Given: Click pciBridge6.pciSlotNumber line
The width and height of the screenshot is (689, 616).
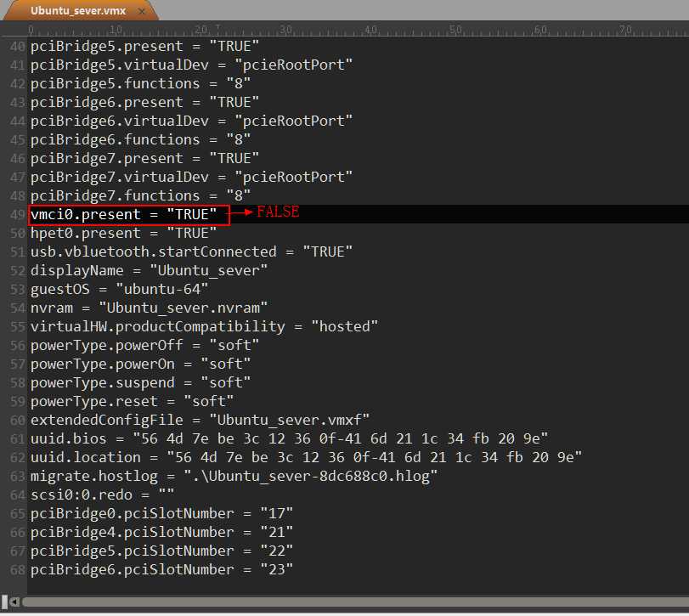Looking at the screenshot, I should tap(161, 569).
